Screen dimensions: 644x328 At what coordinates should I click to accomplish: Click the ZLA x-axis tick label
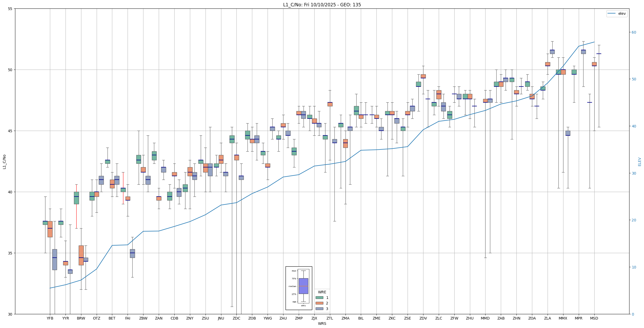pos(548,318)
